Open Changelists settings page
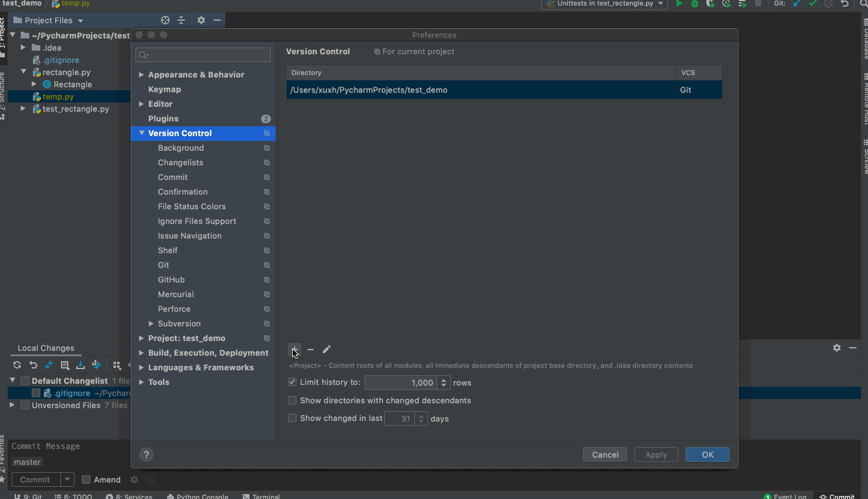The image size is (868, 499). pos(181,162)
